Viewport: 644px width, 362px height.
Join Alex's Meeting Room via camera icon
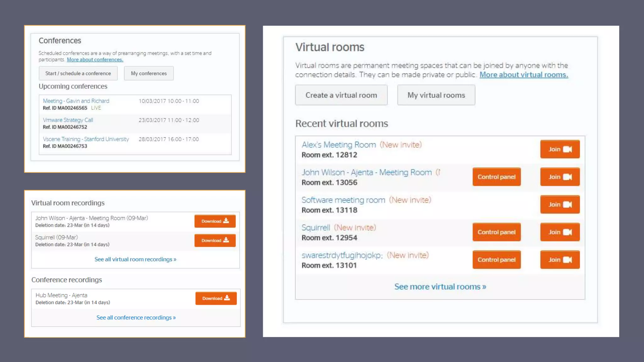pos(567,149)
